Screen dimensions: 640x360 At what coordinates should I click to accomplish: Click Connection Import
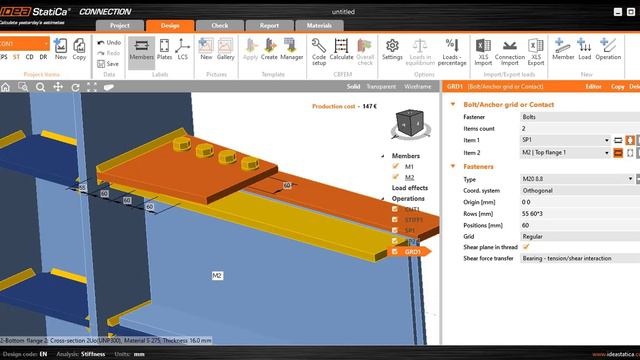(509, 52)
